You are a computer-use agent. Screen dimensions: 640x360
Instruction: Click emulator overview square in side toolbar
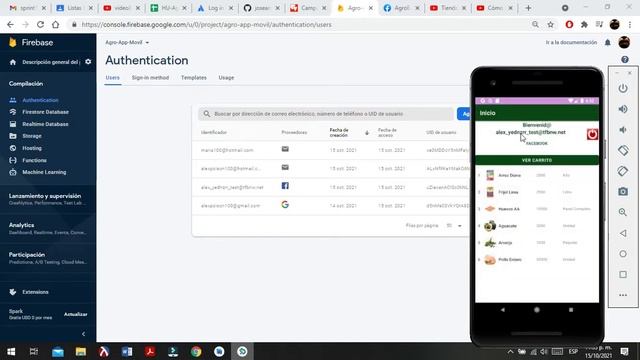(623, 274)
